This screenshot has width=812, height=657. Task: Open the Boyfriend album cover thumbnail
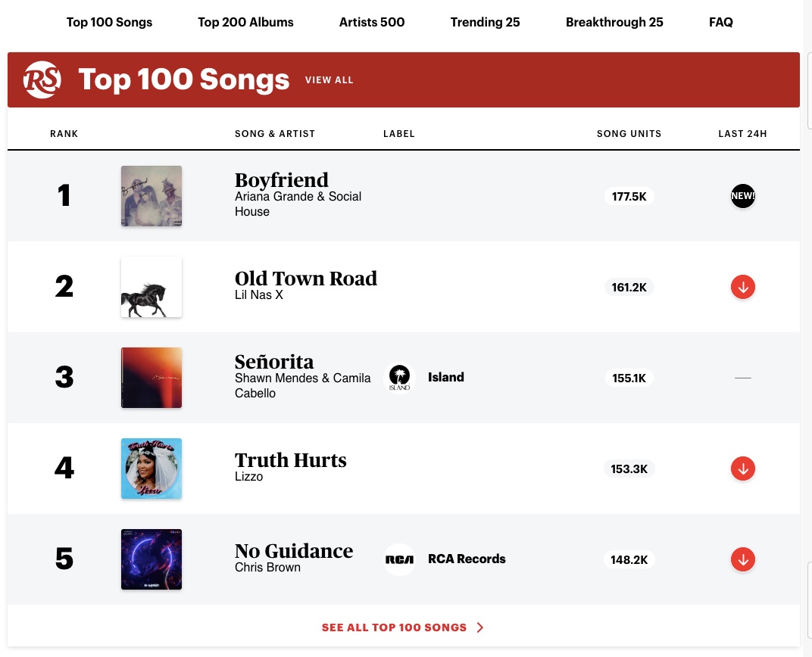[x=151, y=196]
